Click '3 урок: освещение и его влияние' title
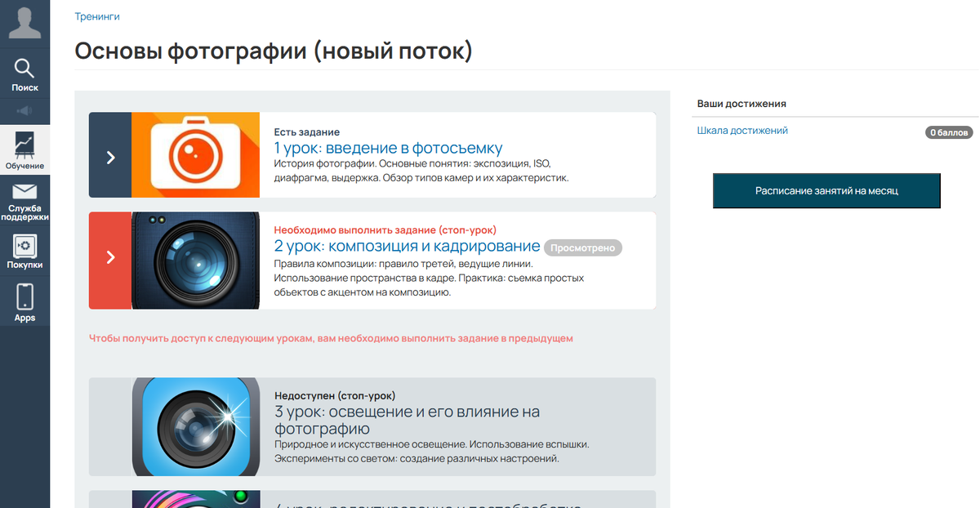Image resolution: width=980 pixels, height=508 pixels. [x=407, y=420]
